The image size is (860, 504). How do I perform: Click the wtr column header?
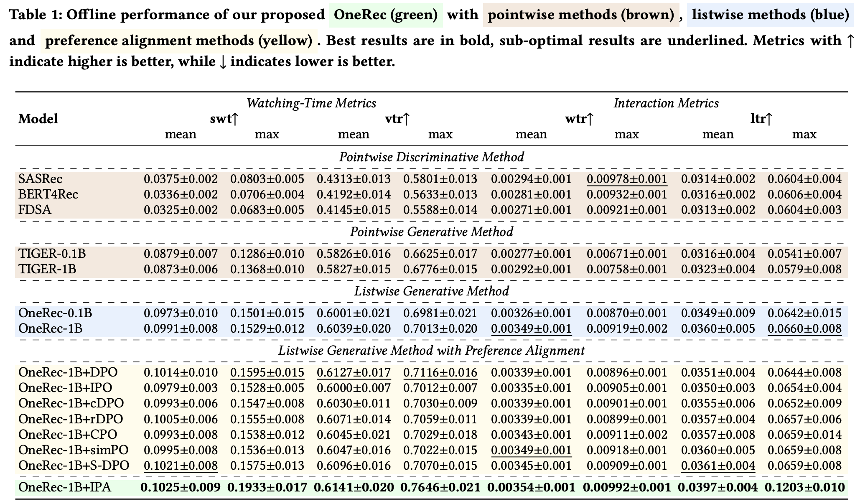tap(579, 119)
